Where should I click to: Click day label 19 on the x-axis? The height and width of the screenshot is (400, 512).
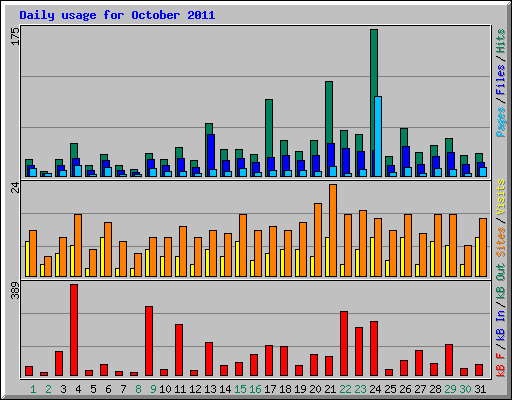tap(300, 389)
